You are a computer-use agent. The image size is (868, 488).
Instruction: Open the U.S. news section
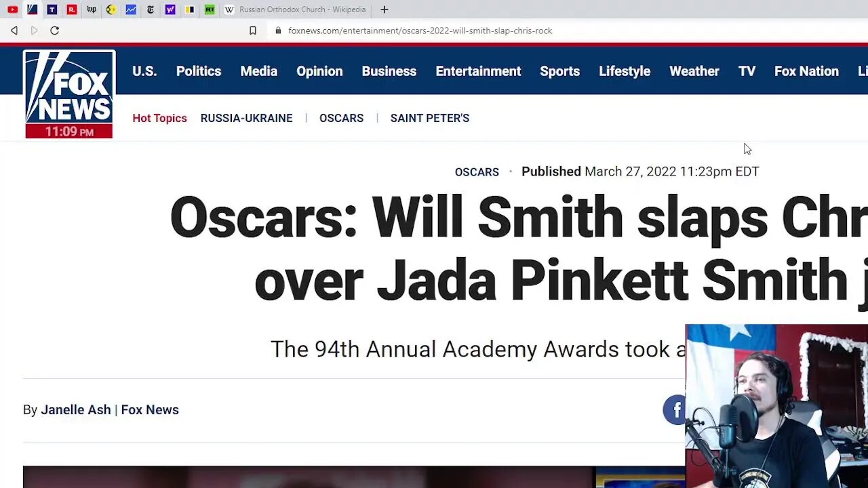pyautogui.click(x=144, y=71)
